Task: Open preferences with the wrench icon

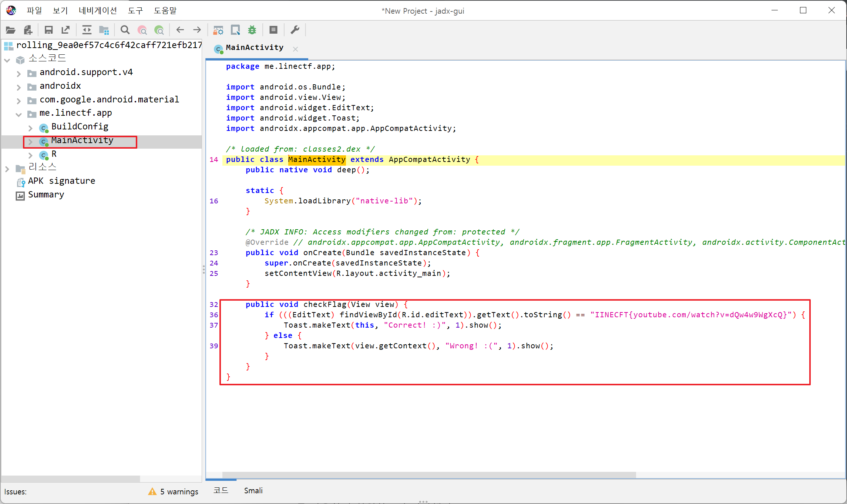Action: click(x=295, y=30)
